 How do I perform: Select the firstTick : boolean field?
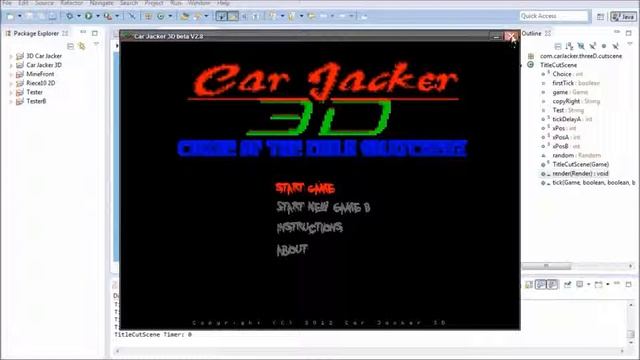576,83
